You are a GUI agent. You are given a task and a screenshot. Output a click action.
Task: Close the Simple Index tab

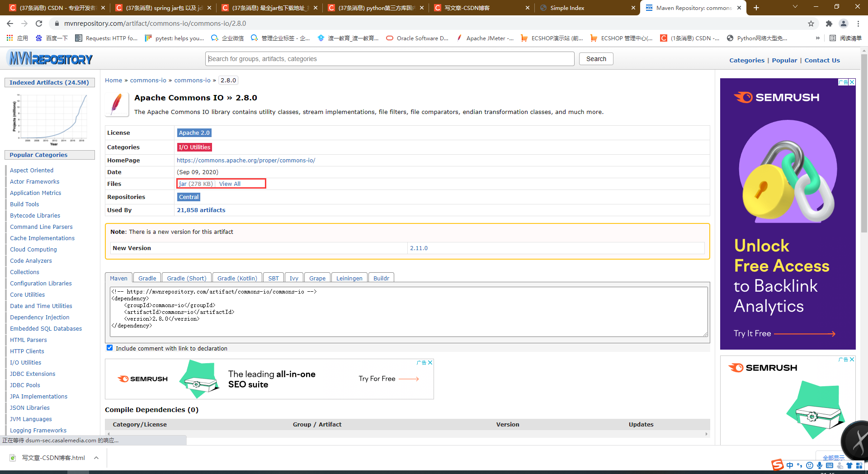coord(633,8)
